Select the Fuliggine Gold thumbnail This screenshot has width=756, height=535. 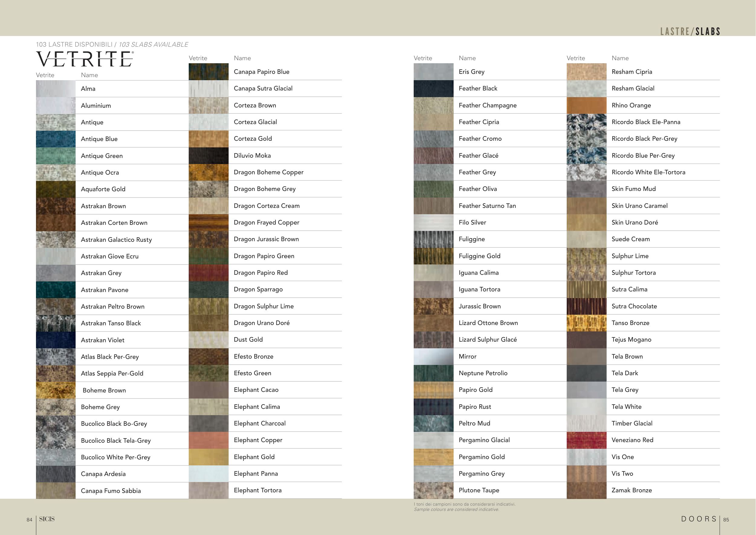(x=433, y=256)
